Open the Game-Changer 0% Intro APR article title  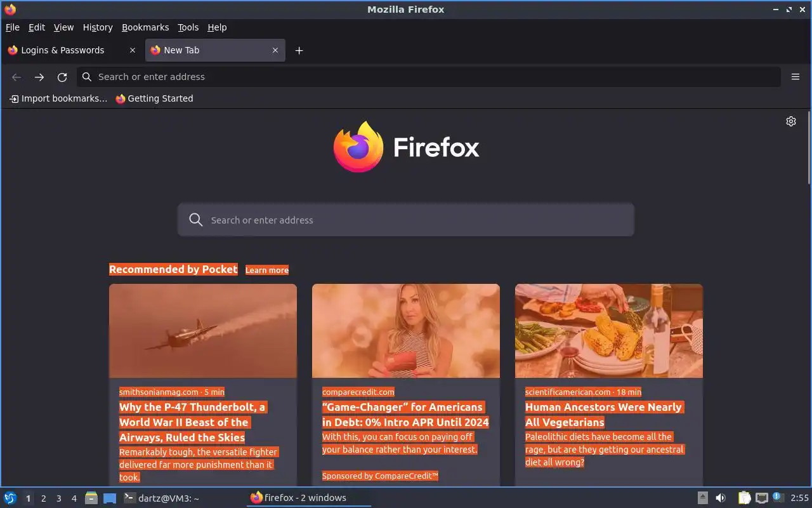(x=405, y=415)
